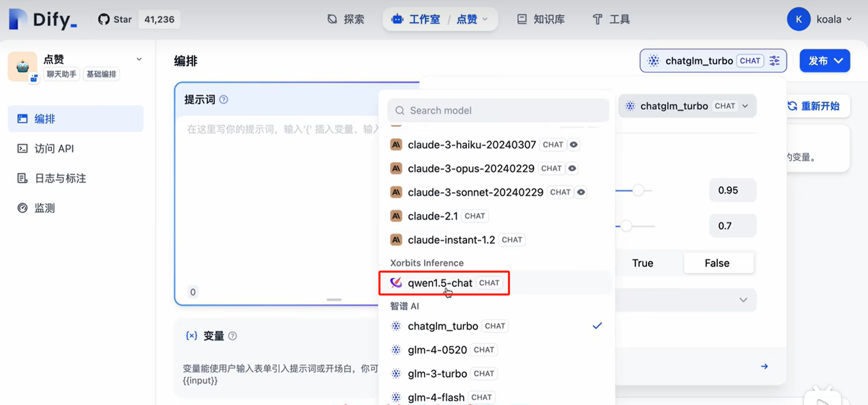Screen dimensions: 868x405
Task: Click the 点赞 app robot avatar
Action: (x=23, y=67)
